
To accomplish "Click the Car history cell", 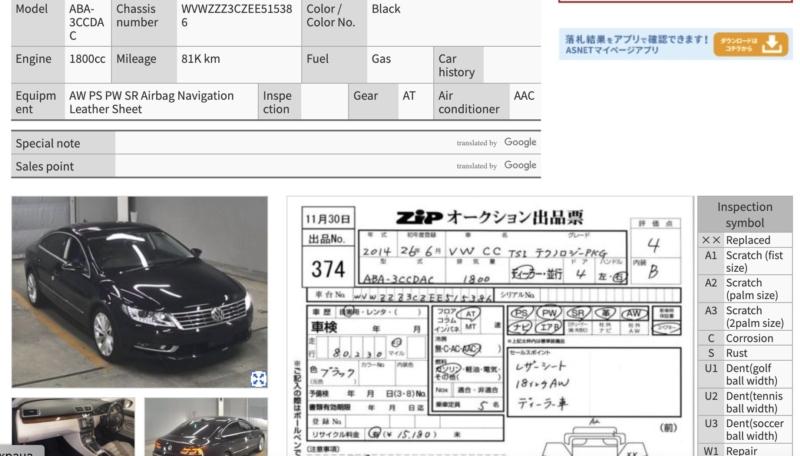I will (x=457, y=65).
